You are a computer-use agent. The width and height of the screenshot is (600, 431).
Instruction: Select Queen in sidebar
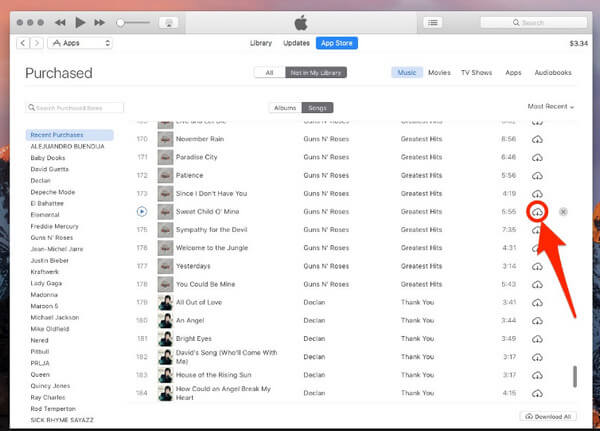click(x=40, y=374)
